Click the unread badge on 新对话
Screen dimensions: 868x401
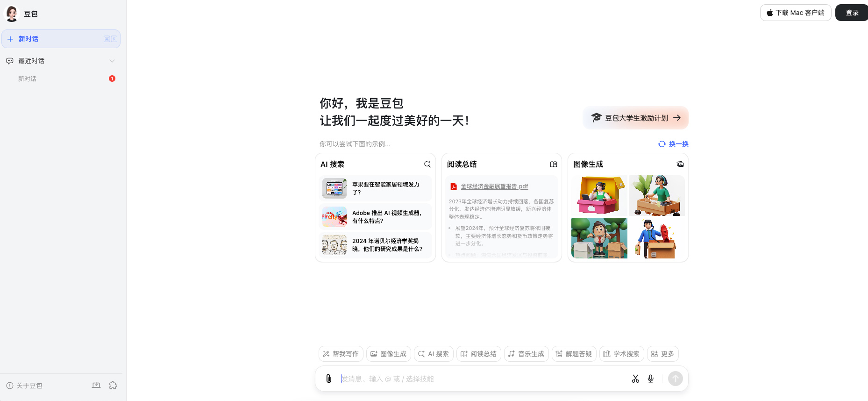point(112,79)
